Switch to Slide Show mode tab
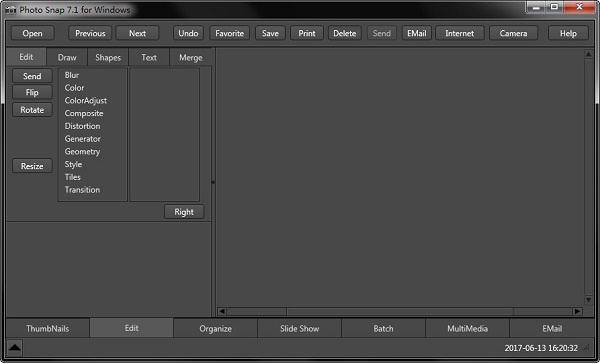This screenshot has width=600, height=363. point(299,329)
